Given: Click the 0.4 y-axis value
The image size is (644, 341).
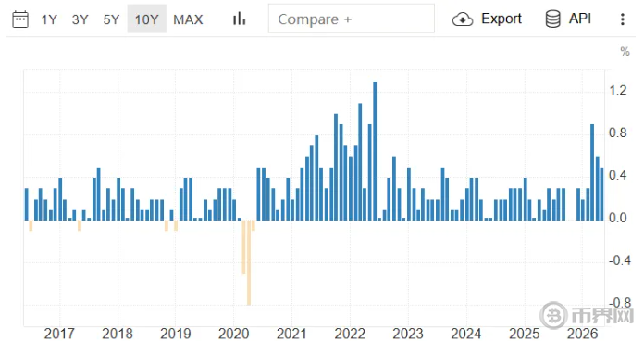Looking at the screenshot, I should [x=618, y=176].
